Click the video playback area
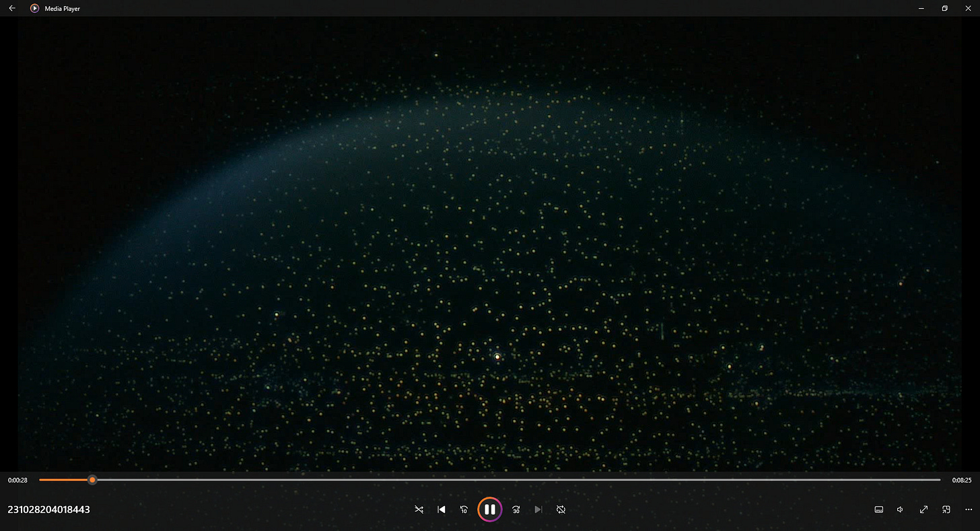 [x=490, y=244]
